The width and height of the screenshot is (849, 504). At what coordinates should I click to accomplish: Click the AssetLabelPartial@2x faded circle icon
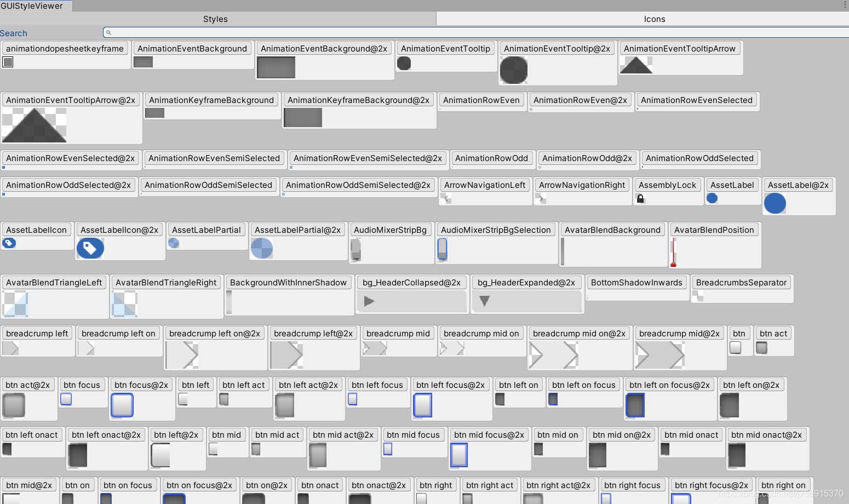(262, 248)
